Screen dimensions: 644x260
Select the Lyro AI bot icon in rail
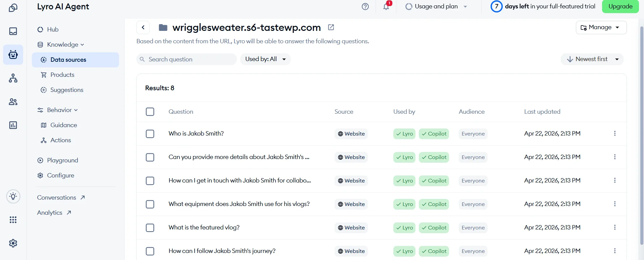pos(13,55)
